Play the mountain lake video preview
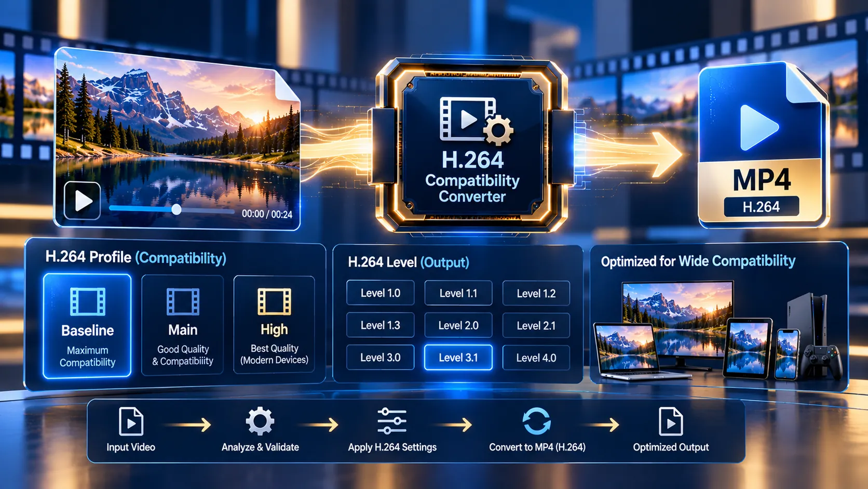868x489 pixels. coord(82,201)
